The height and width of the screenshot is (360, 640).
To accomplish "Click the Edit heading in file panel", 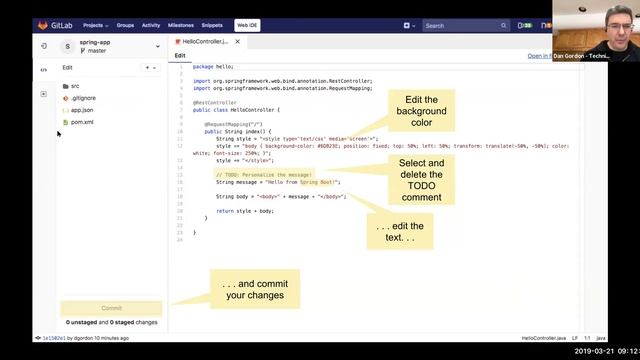I will pos(67,68).
